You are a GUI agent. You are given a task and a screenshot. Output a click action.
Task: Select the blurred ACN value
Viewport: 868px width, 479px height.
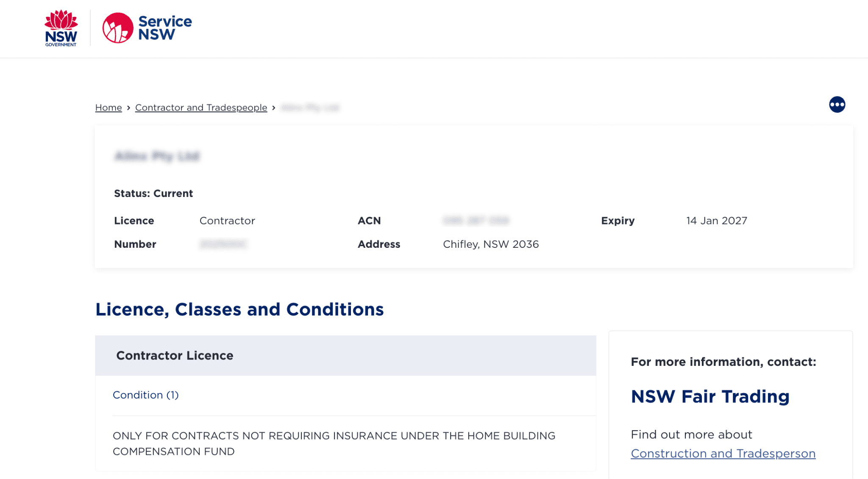pyautogui.click(x=476, y=221)
